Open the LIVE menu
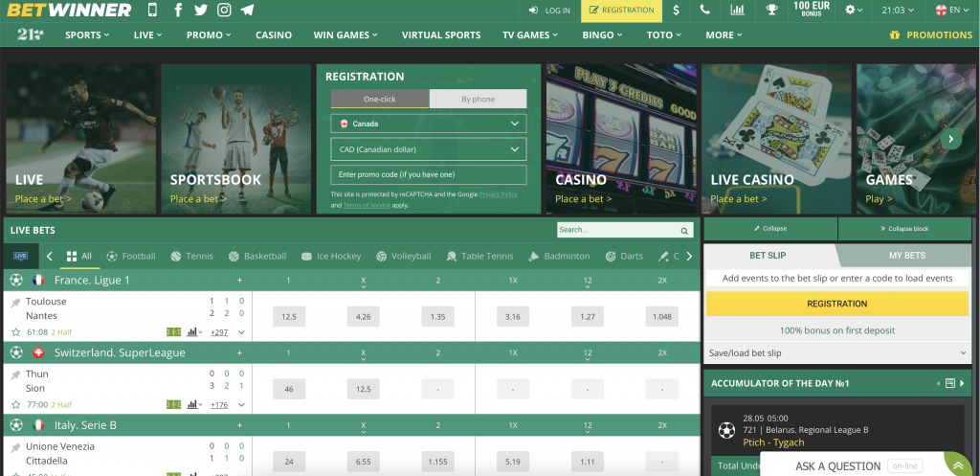Viewport: 980px width, 476px height. 148,35
